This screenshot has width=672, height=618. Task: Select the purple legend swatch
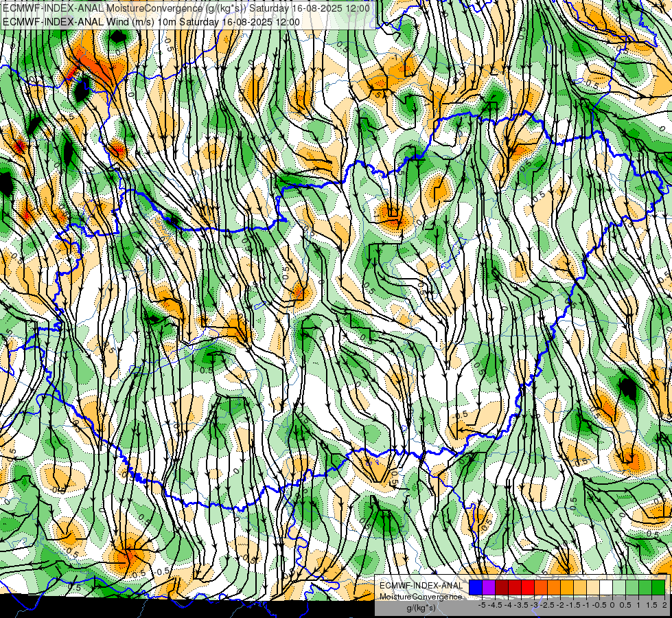click(x=489, y=588)
